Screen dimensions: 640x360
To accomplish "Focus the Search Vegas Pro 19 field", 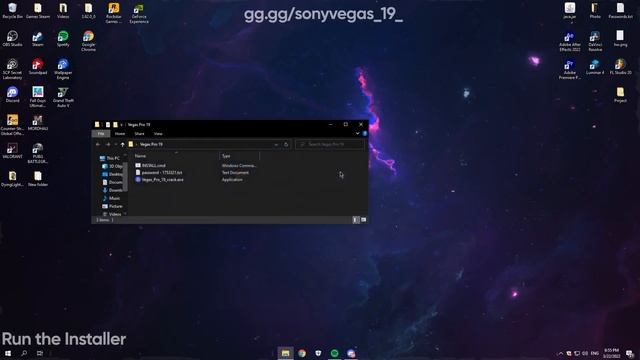I will tap(330, 144).
